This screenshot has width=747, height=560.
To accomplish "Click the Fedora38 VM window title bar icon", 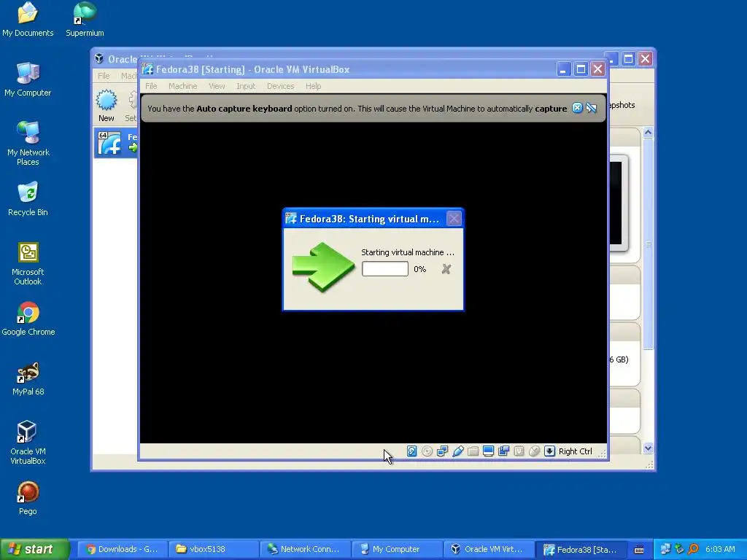I will point(147,69).
